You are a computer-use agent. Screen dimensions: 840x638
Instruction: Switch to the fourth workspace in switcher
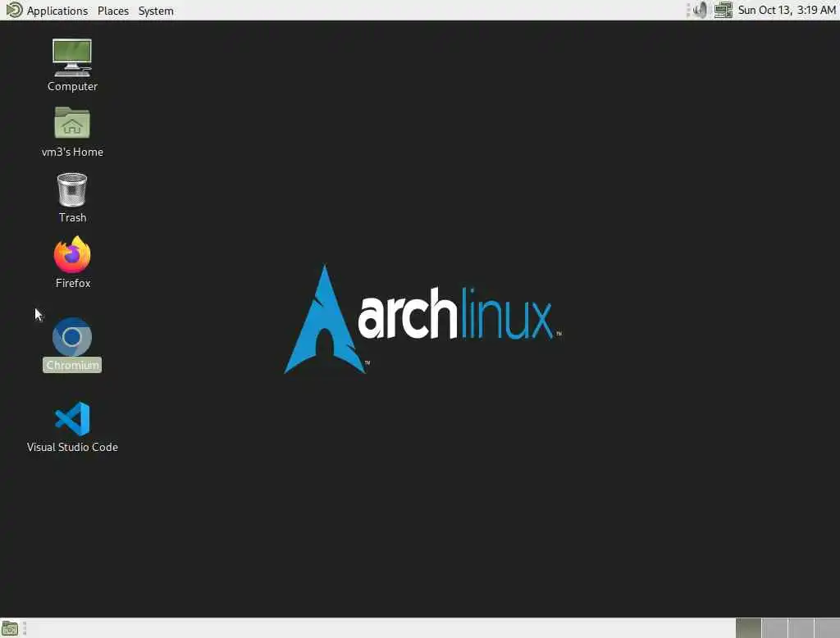[x=827, y=628]
